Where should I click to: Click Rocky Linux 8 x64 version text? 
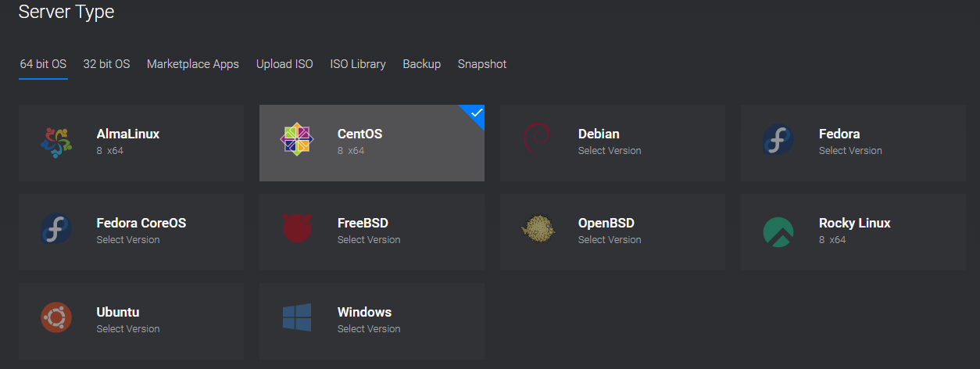point(832,240)
